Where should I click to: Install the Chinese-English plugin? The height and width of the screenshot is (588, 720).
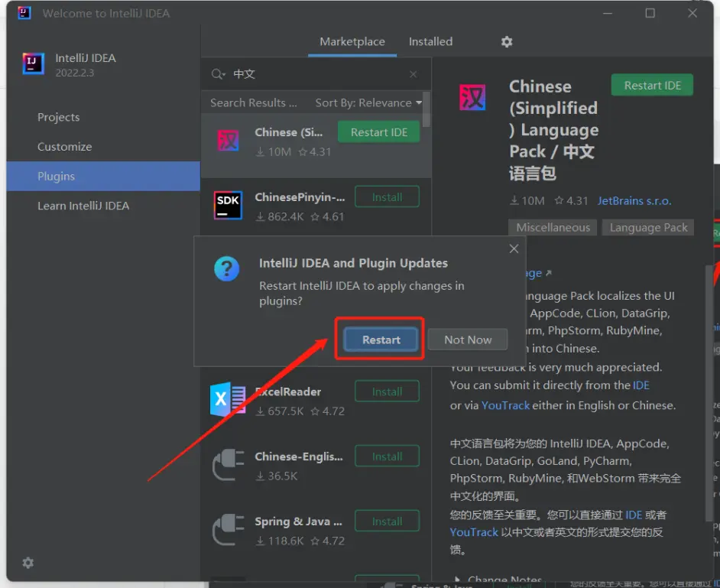pos(387,456)
